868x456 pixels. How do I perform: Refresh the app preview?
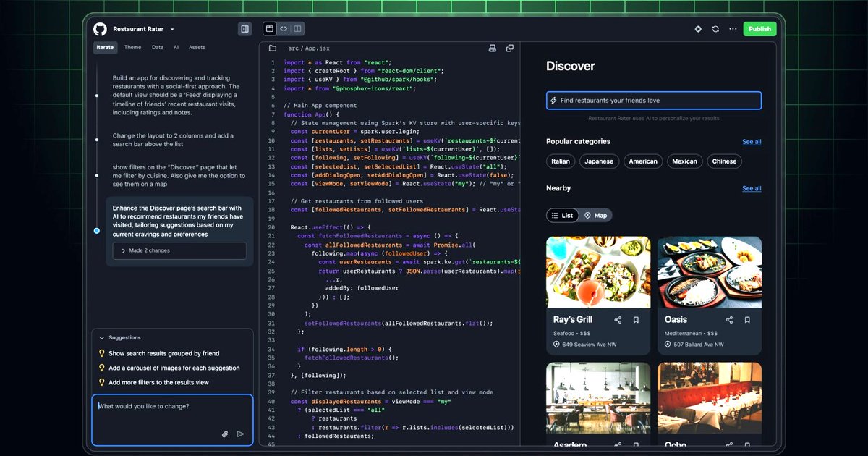[x=715, y=28]
